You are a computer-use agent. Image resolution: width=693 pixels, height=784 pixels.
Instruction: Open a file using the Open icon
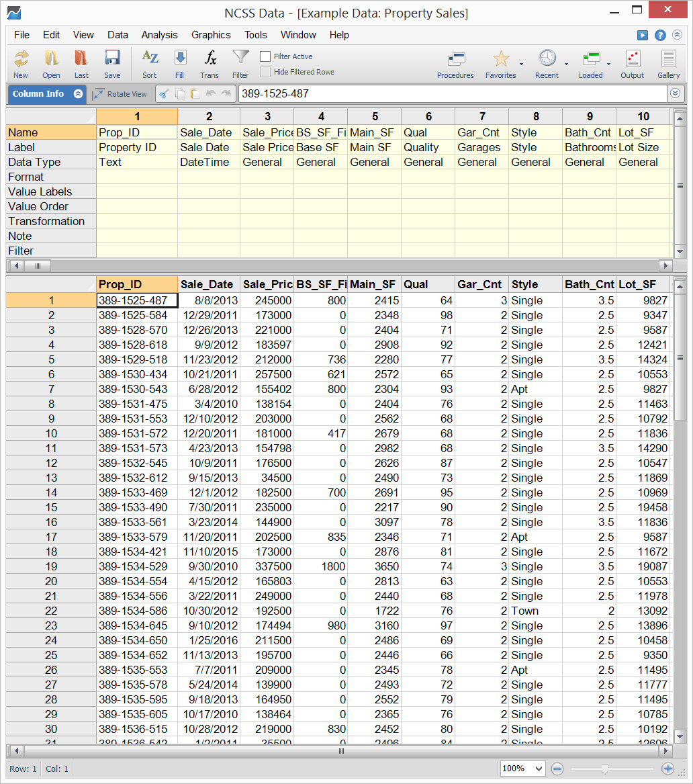coord(51,64)
